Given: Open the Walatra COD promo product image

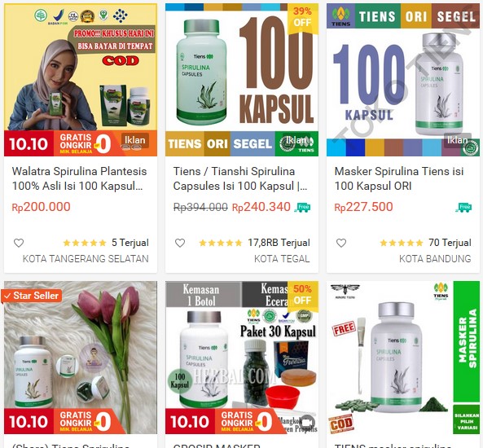Looking at the screenshot, I should tap(81, 80).
